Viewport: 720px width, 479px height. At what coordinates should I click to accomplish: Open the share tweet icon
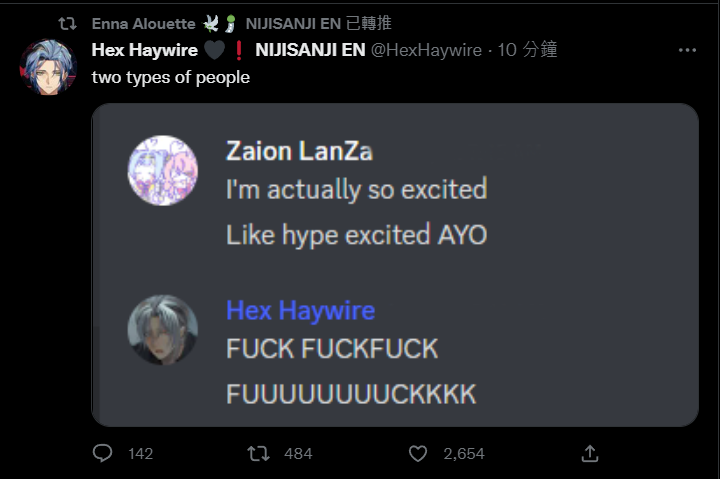590,454
